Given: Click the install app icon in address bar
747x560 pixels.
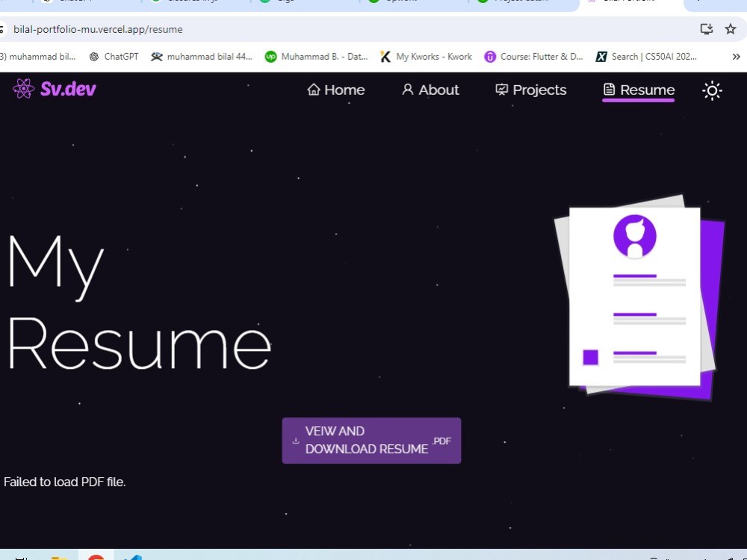Looking at the screenshot, I should [706, 29].
